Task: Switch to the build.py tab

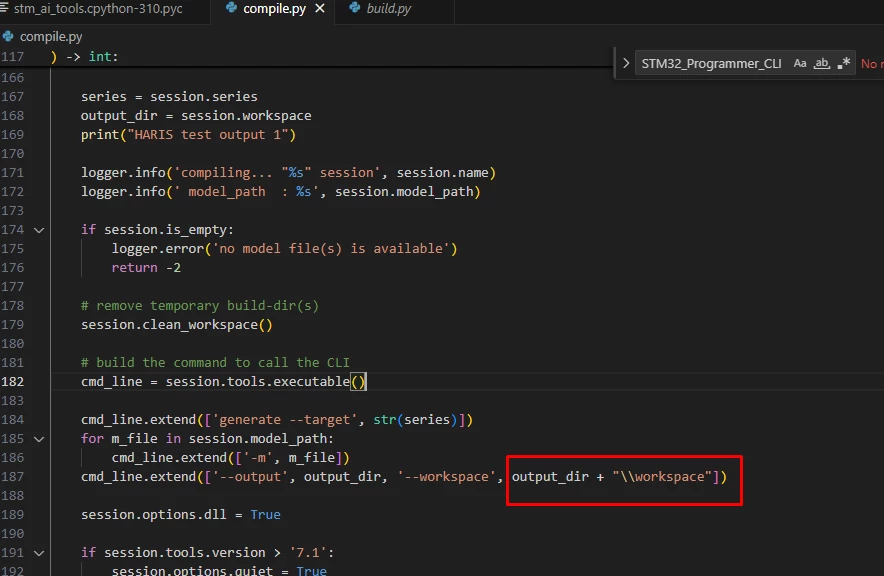Action: click(x=388, y=8)
